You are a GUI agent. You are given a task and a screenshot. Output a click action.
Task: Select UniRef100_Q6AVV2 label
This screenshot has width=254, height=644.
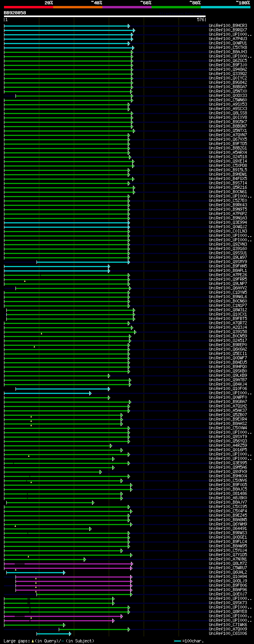coord(228,288)
